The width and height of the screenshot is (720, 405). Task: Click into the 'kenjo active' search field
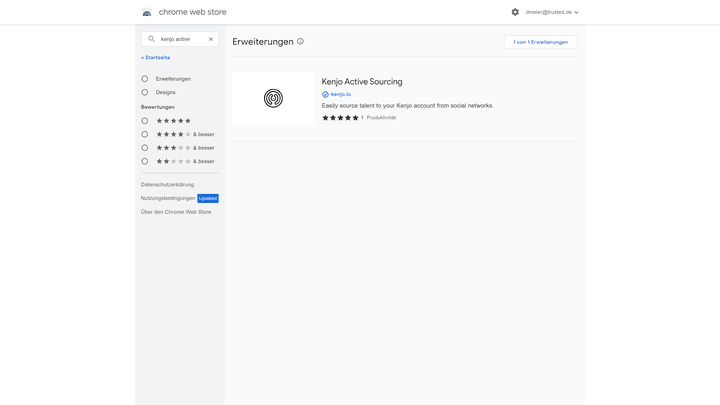(180, 39)
